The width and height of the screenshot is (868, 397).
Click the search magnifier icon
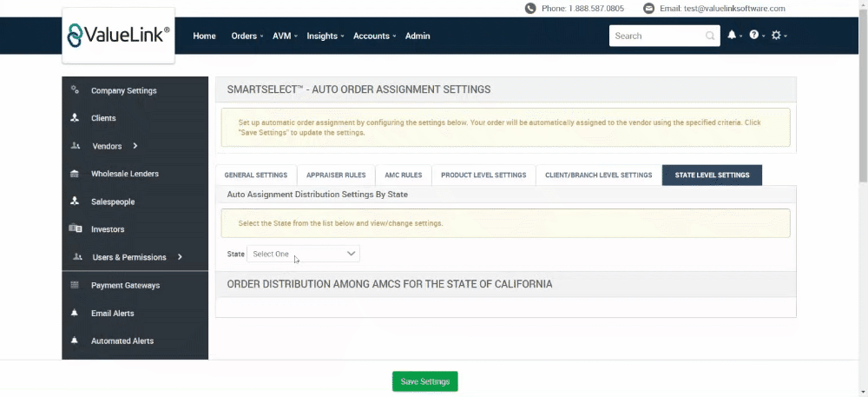click(x=710, y=36)
